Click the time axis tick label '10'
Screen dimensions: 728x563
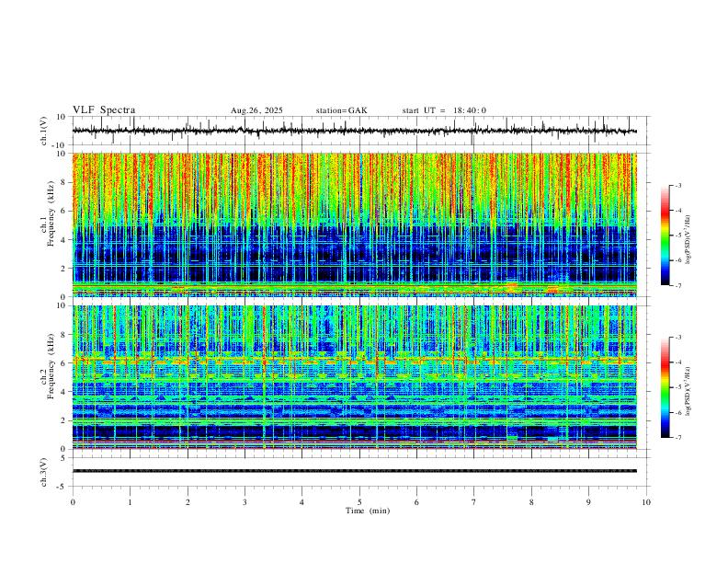click(x=646, y=502)
